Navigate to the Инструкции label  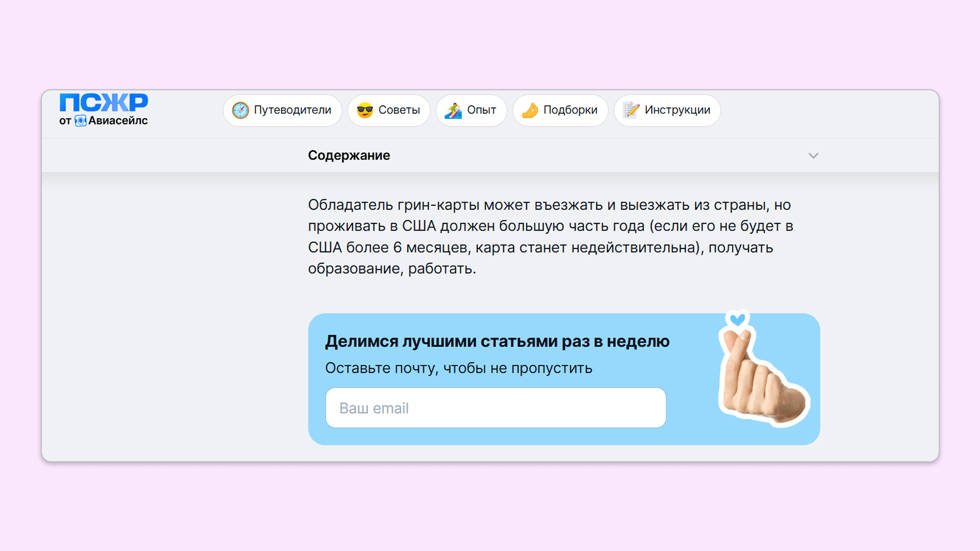click(677, 110)
